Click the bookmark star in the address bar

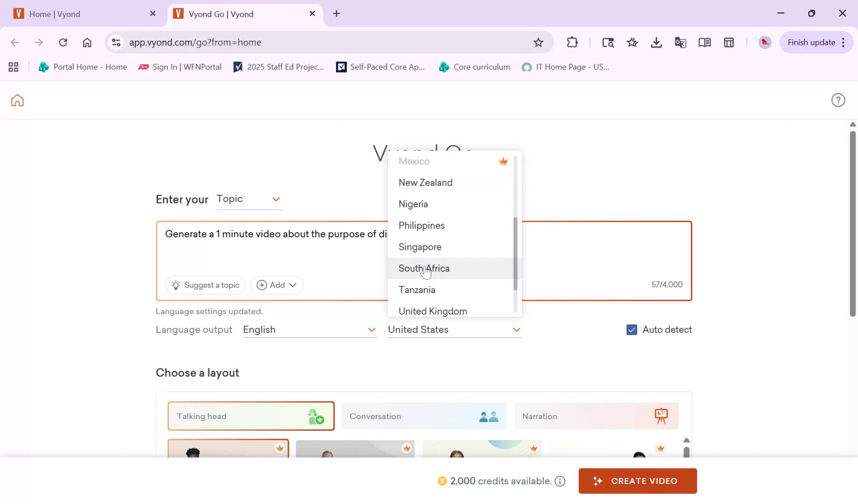point(539,42)
